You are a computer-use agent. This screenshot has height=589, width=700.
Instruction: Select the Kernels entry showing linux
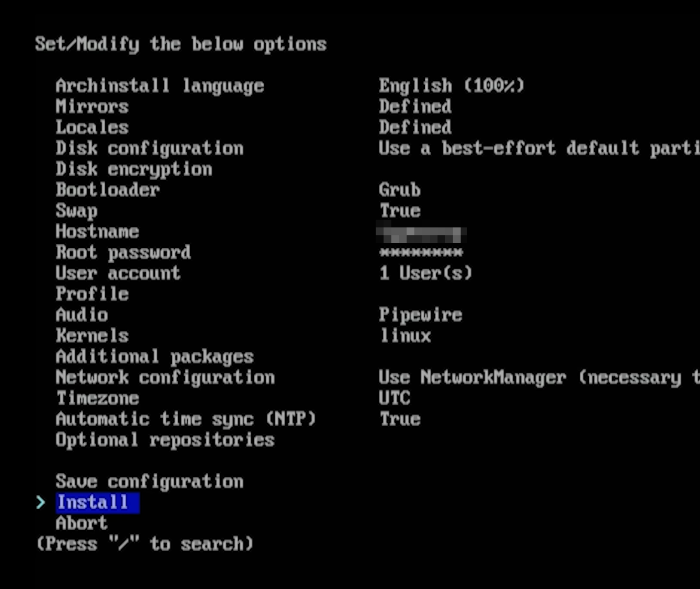[91, 336]
